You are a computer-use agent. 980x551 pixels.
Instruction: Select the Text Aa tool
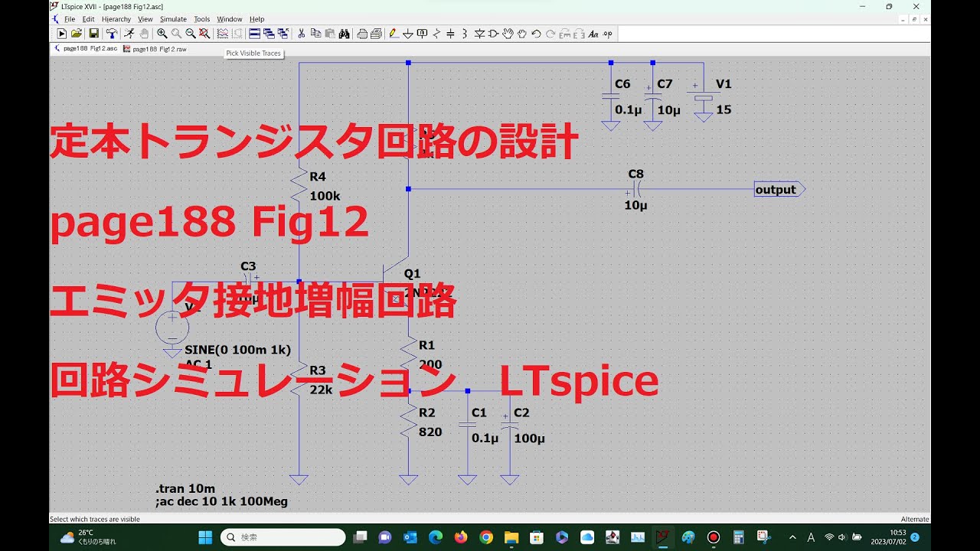point(593,34)
